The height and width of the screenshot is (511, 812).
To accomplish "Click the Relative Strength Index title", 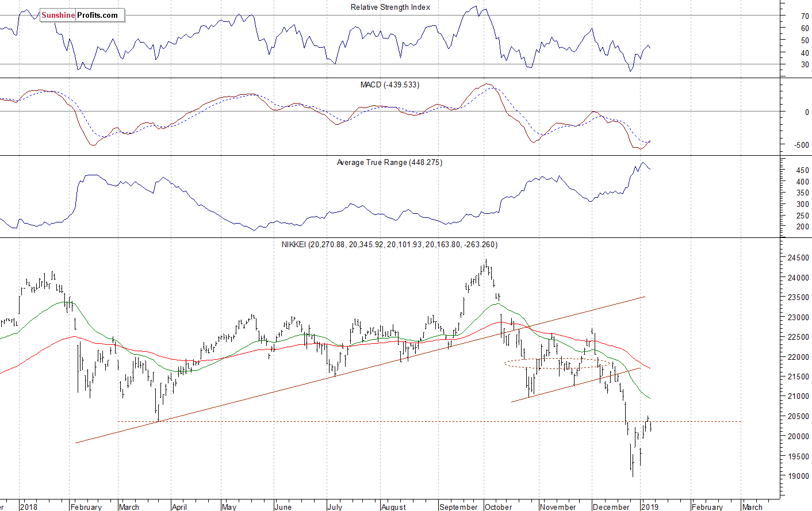I will (x=390, y=7).
